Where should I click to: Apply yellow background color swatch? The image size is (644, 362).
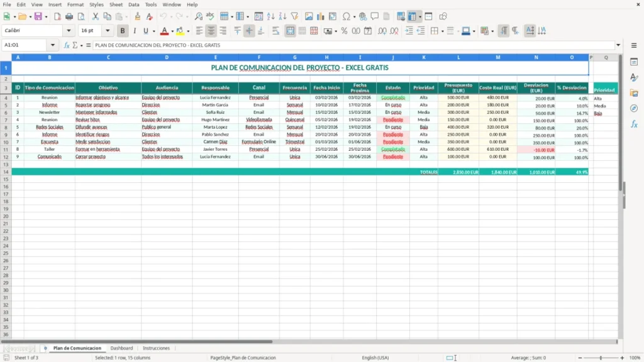point(180,31)
